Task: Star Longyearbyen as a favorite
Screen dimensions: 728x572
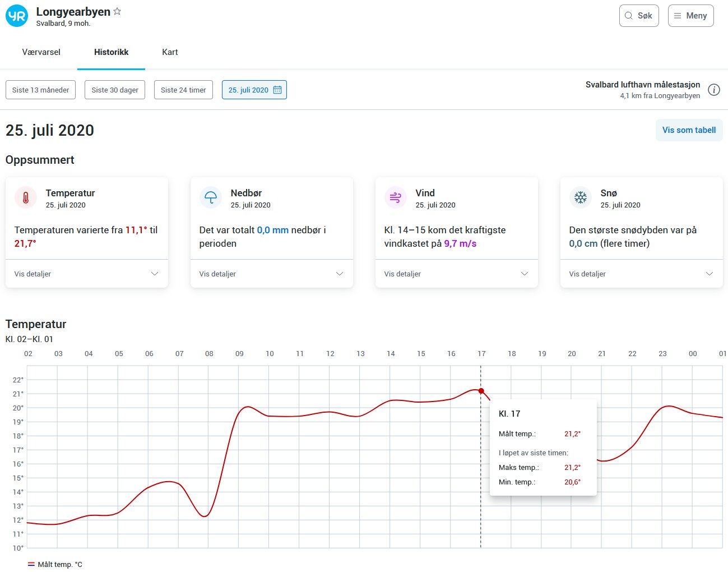Action: [117, 11]
